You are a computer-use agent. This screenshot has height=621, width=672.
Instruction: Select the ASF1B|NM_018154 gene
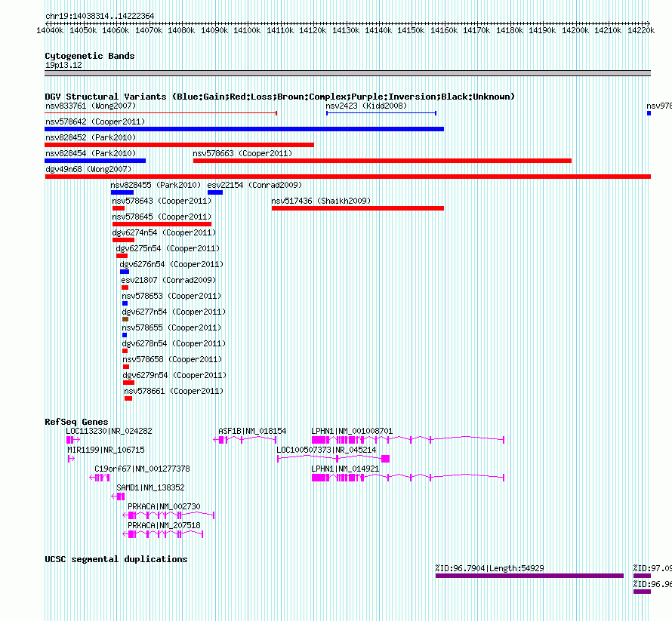point(245,440)
